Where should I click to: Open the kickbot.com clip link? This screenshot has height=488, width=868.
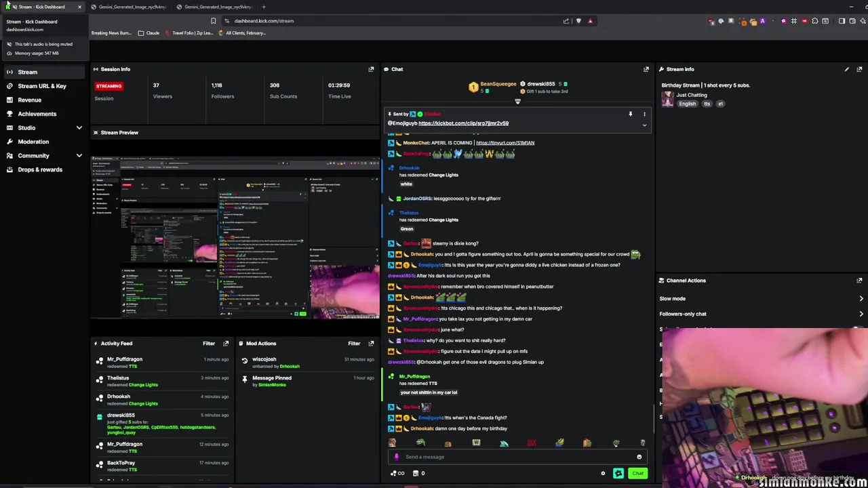(463, 123)
